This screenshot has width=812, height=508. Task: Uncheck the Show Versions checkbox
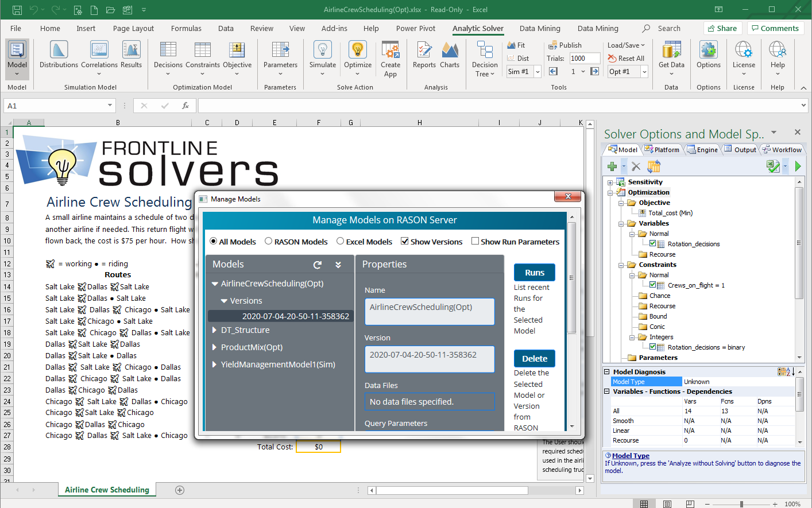tap(405, 241)
